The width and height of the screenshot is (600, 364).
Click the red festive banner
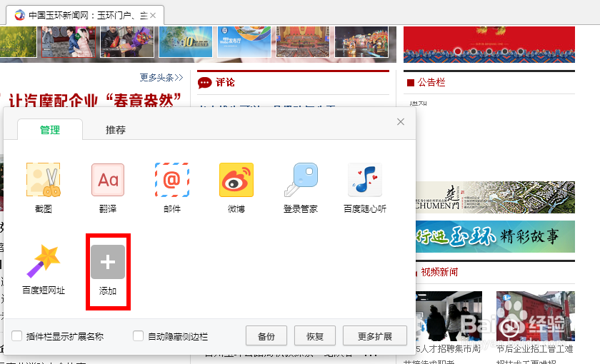tap(489, 44)
